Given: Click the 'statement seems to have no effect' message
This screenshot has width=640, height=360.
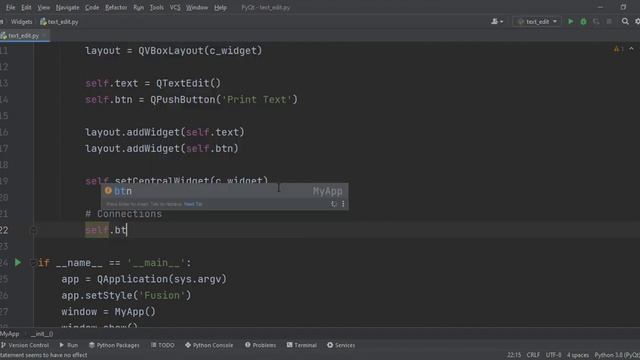Looking at the screenshot, I should point(44,355).
